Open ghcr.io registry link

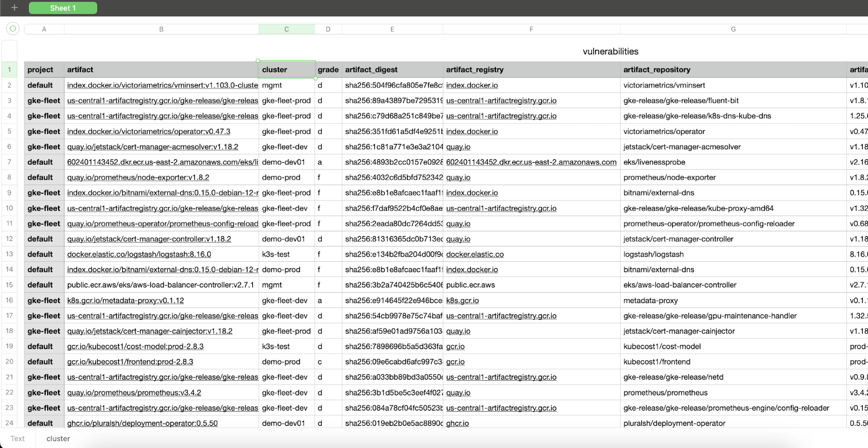[x=457, y=423]
